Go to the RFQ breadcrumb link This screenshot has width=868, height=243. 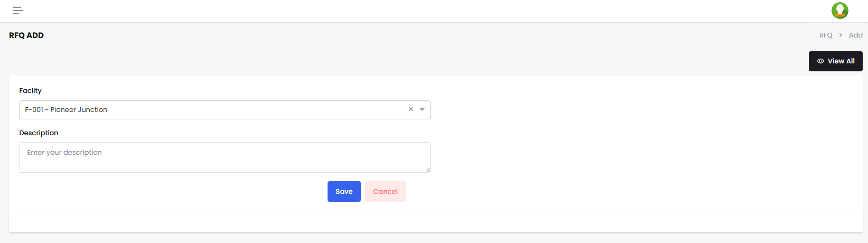pos(825,35)
